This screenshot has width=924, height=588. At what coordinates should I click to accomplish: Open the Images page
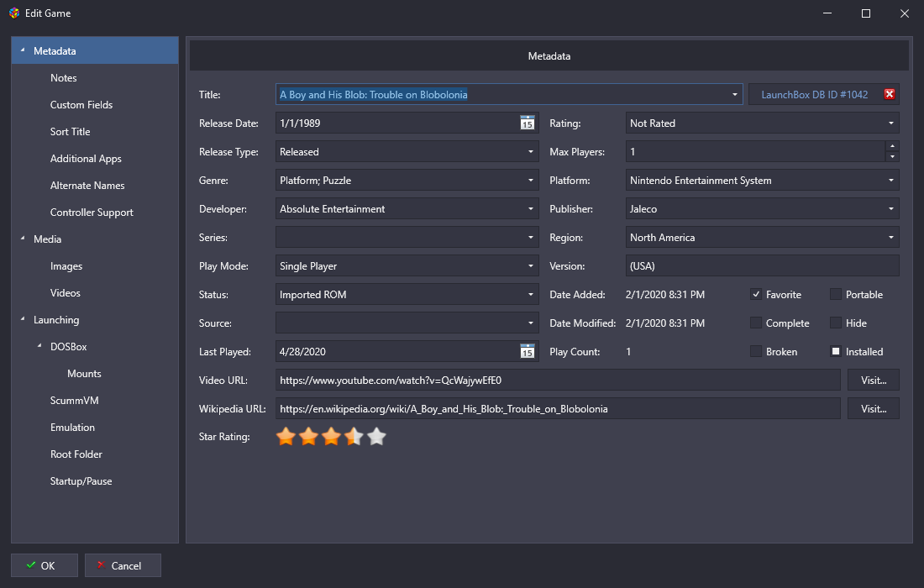pos(66,266)
